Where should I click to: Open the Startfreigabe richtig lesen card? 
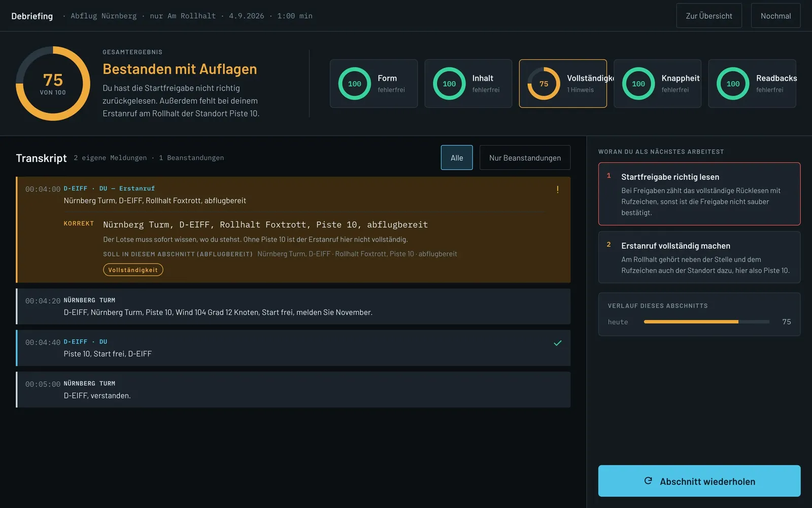(x=699, y=194)
